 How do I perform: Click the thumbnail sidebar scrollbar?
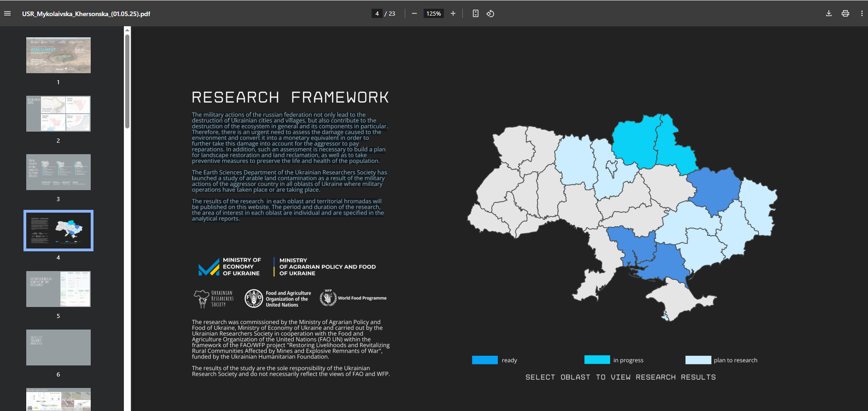point(128,81)
